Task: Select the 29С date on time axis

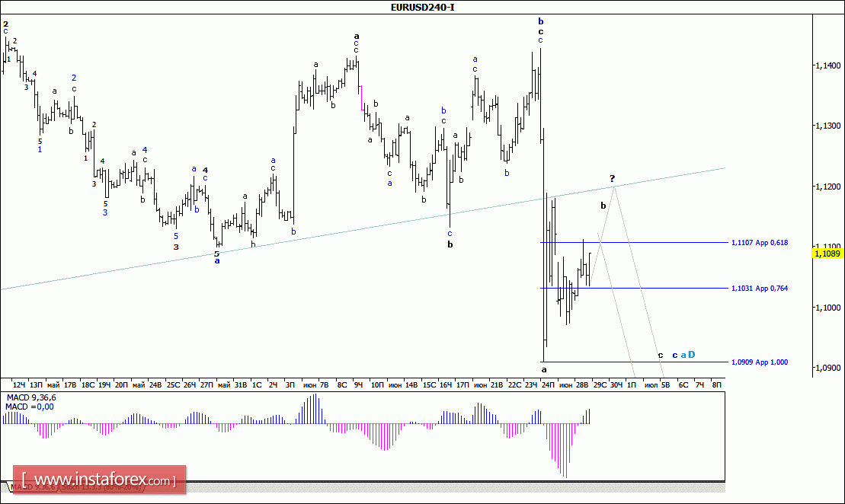Action: click(600, 384)
